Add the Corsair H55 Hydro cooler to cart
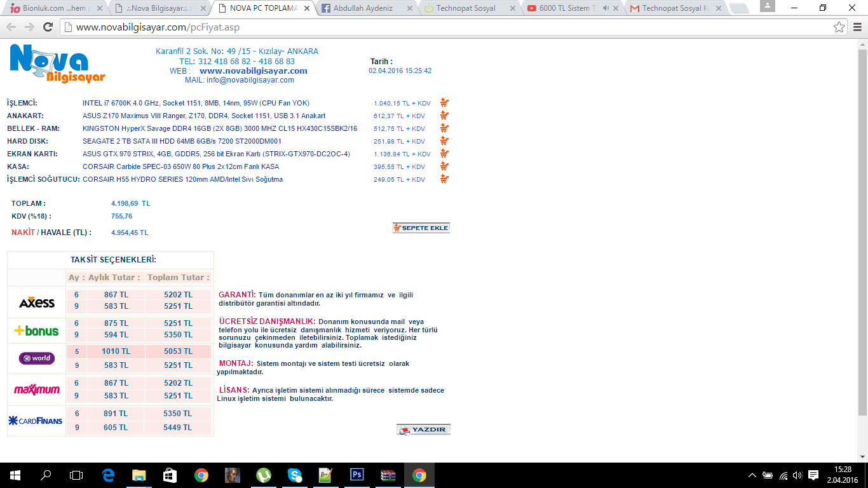Viewport: 868px width, 488px height. 444,179
